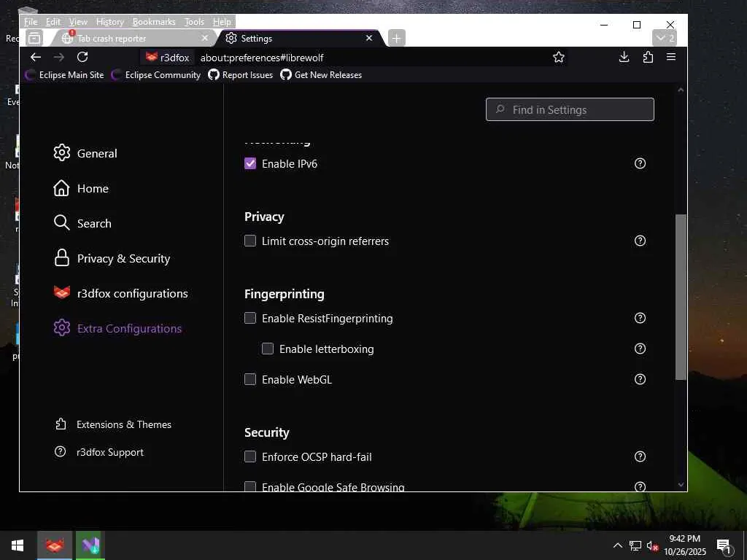
Task: Open the extensions puzzle icon
Action: coord(648,57)
